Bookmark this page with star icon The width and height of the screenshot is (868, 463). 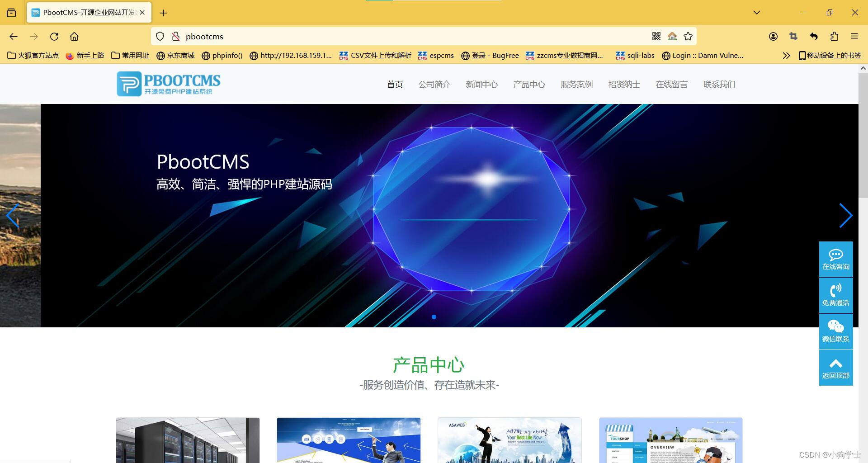(x=688, y=37)
